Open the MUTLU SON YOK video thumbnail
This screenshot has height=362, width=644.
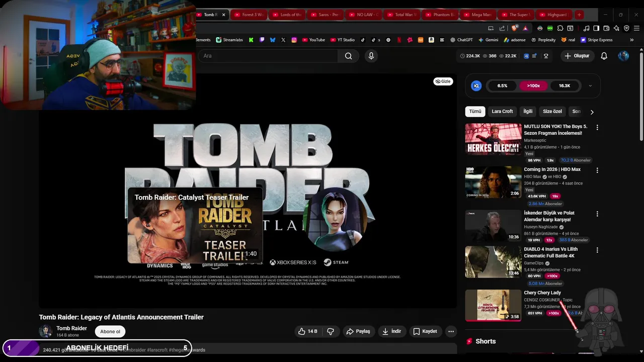pos(493,139)
